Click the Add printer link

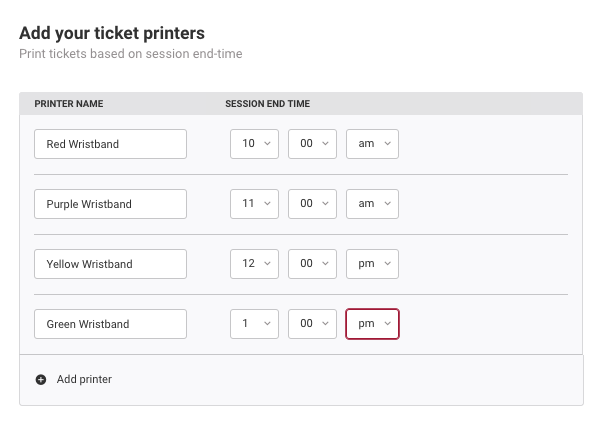coord(84,380)
